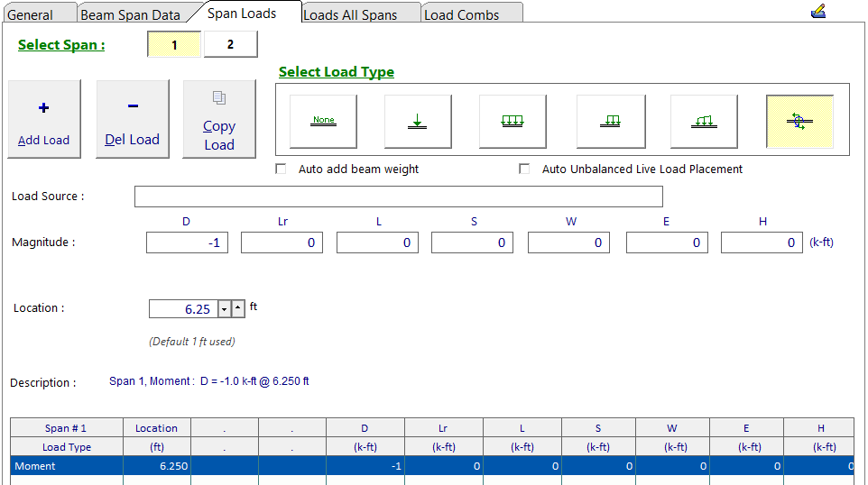Click the Load Source text field

(x=399, y=197)
